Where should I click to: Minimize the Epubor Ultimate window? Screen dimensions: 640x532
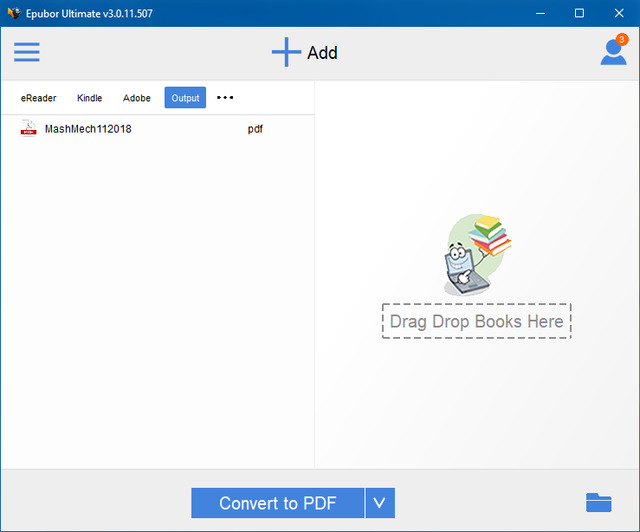532,13
